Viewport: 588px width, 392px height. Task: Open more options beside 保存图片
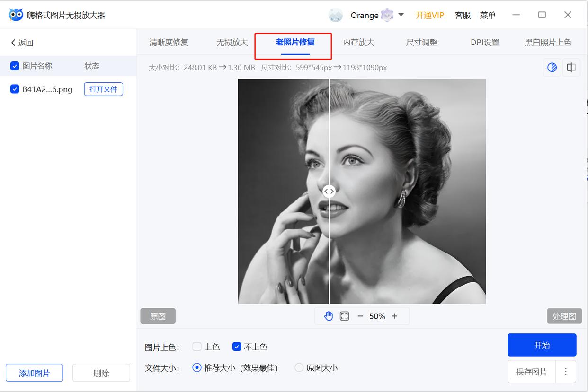pos(566,372)
